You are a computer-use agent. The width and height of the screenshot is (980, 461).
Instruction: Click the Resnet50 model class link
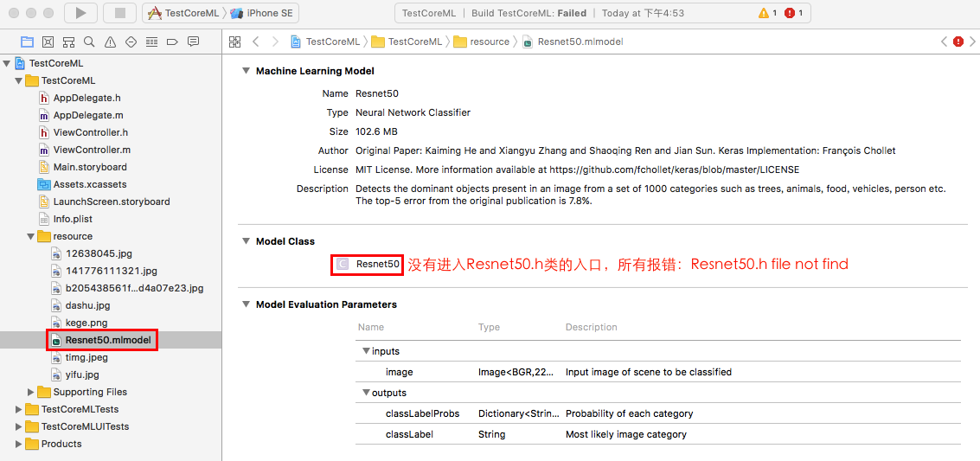(x=377, y=265)
